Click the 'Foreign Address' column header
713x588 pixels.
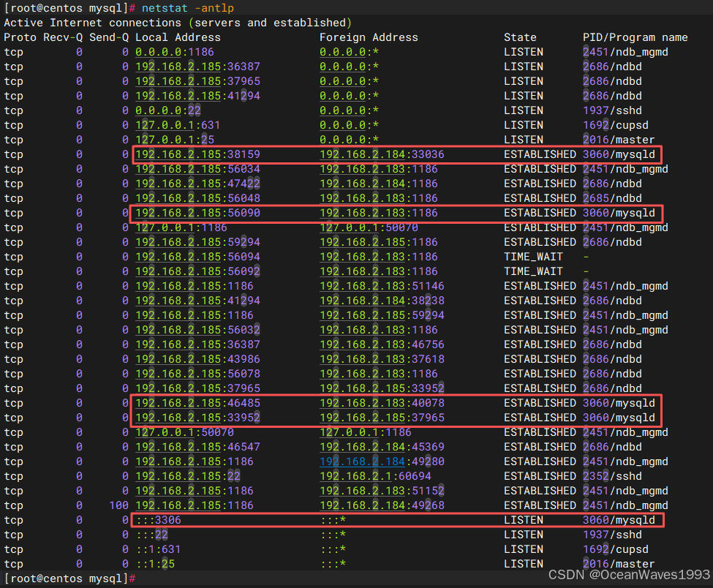pyautogui.click(x=369, y=37)
